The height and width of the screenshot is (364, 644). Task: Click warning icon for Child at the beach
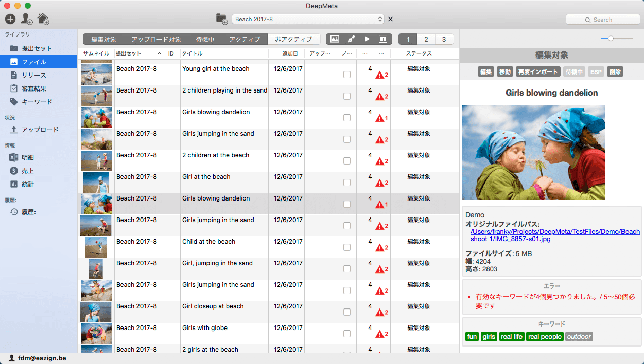pyautogui.click(x=379, y=248)
